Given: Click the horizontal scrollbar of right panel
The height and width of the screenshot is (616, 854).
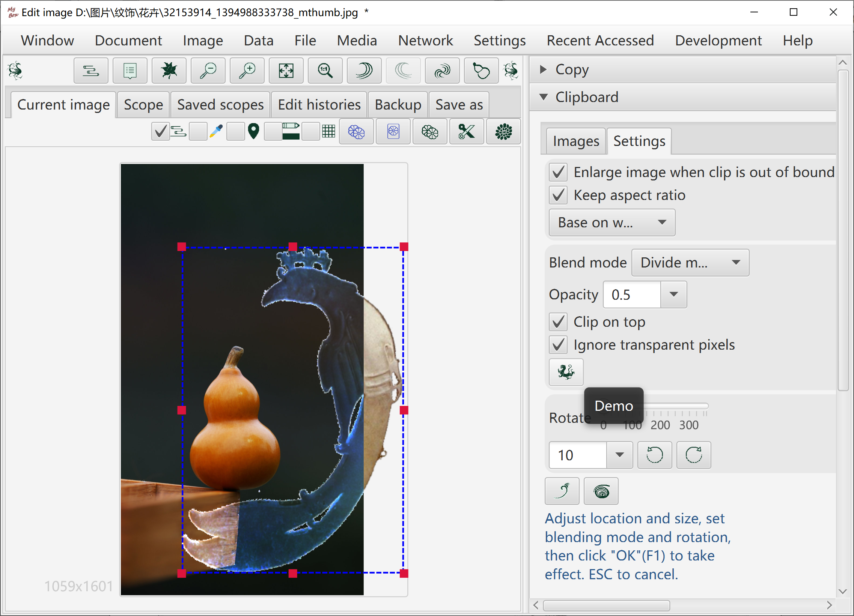Looking at the screenshot, I should [607, 605].
